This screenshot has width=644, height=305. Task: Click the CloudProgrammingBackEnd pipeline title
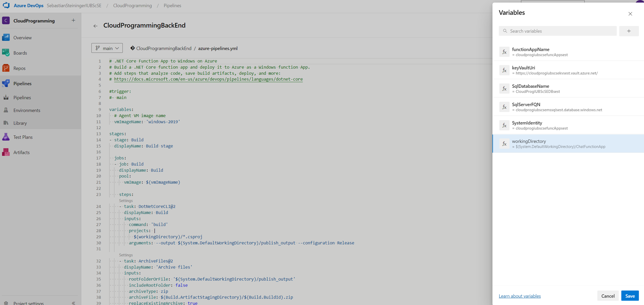[x=145, y=25]
